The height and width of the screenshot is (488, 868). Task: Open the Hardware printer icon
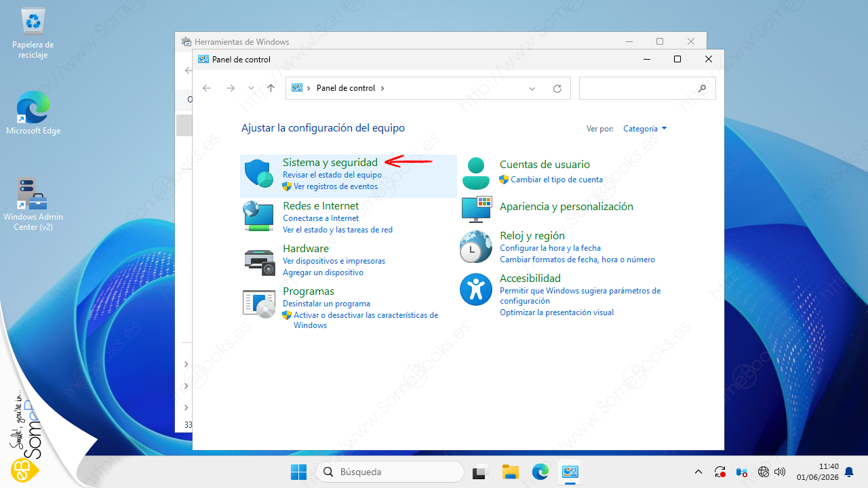259,261
